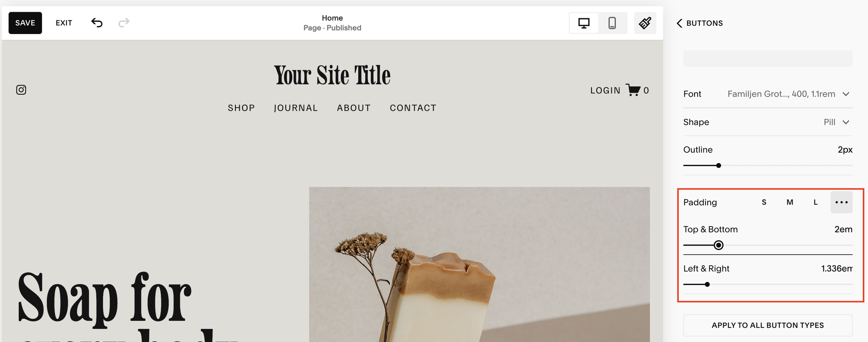Click the redo arrow icon

tap(124, 23)
